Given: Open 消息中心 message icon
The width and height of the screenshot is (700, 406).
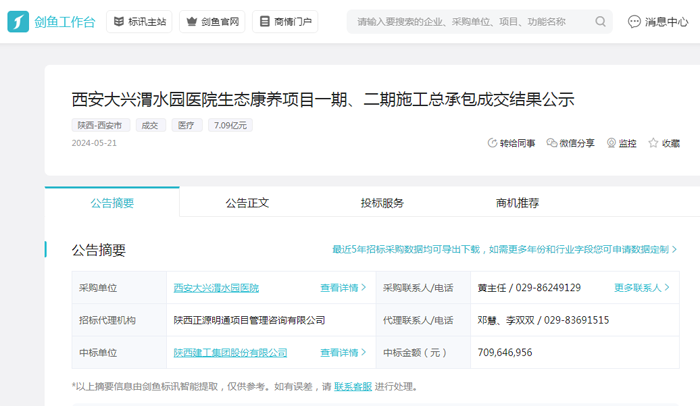Looking at the screenshot, I should [635, 21].
